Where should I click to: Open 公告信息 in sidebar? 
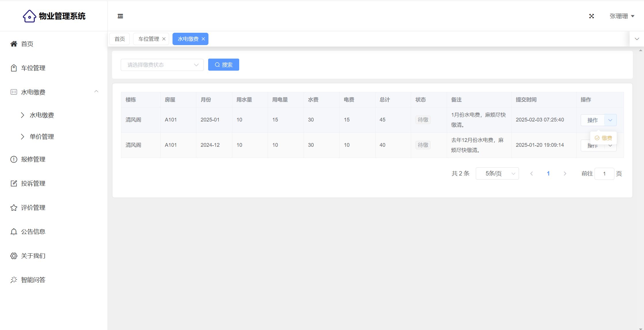coord(33,232)
